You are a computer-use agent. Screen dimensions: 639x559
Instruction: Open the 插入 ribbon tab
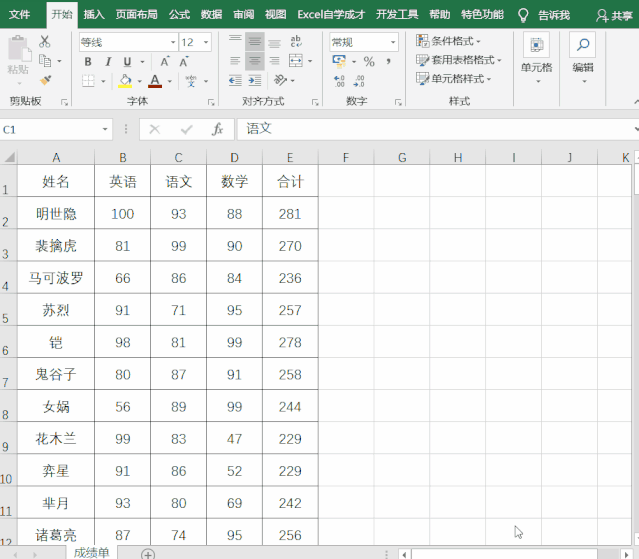click(94, 15)
